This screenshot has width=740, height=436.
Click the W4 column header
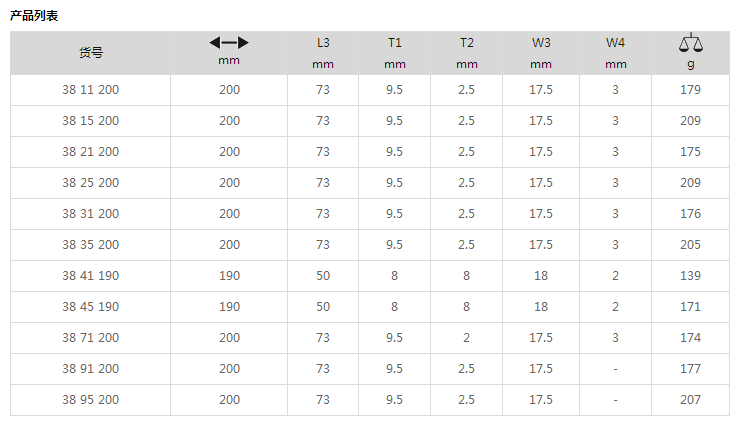[615, 43]
